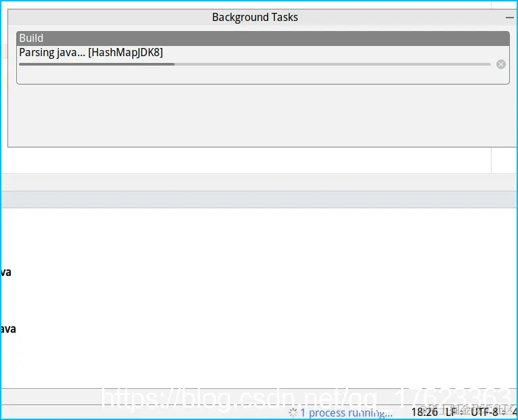Click the Background Tasks title
Image resolution: width=518 pixels, height=420 pixels.
click(255, 17)
